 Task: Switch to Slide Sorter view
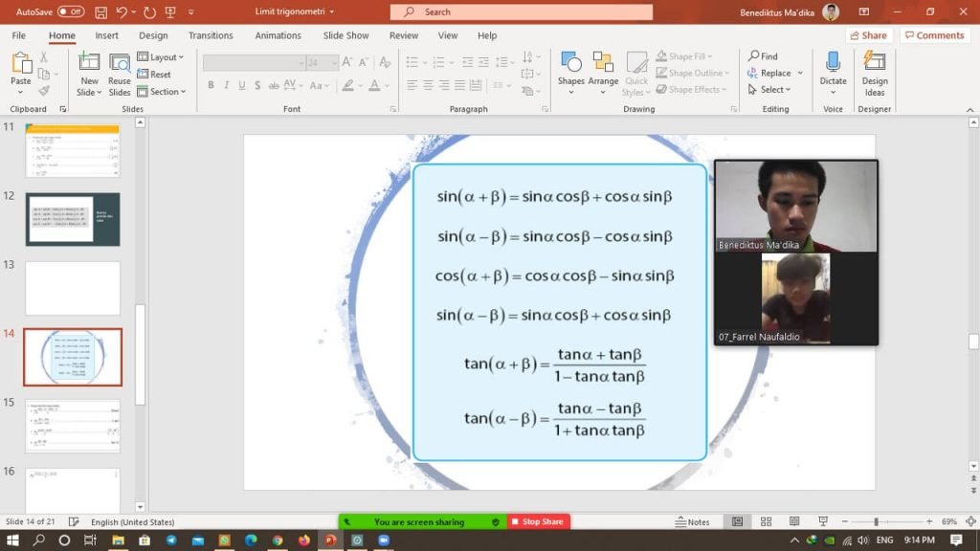[x=766, y=521]
